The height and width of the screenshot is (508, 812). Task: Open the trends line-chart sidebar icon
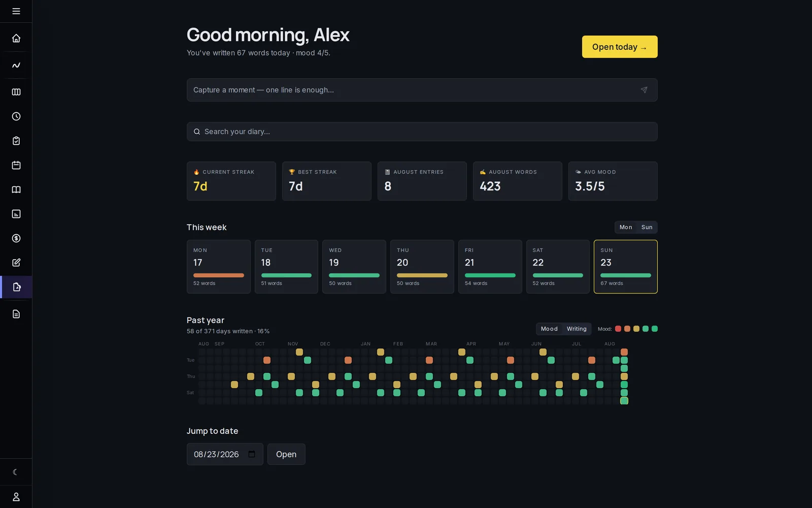point(16,65)
